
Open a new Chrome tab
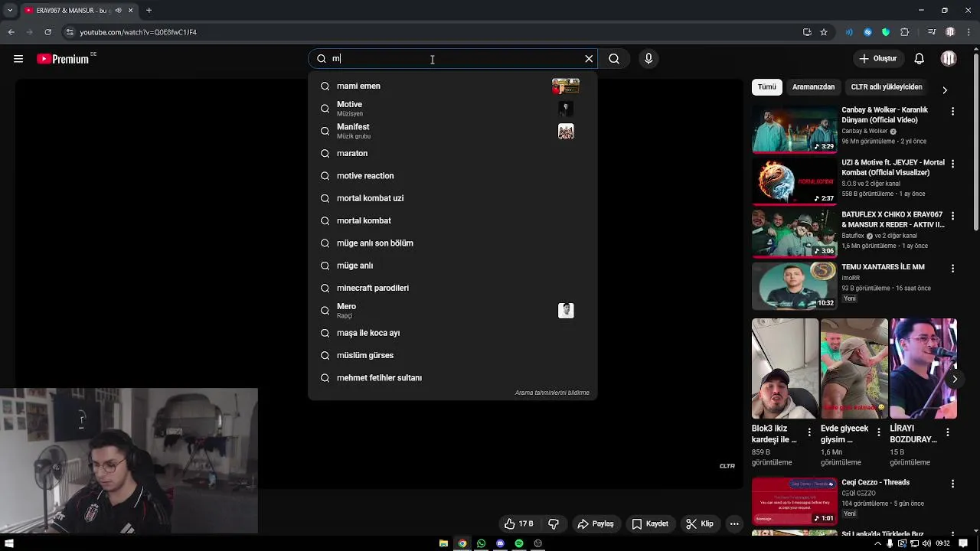tap(149, 11)
